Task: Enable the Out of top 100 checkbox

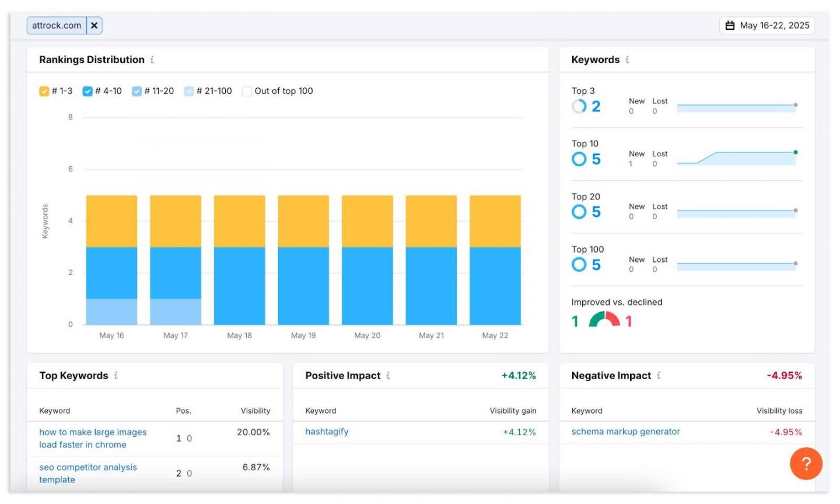Action: click(x=247, y=91)
